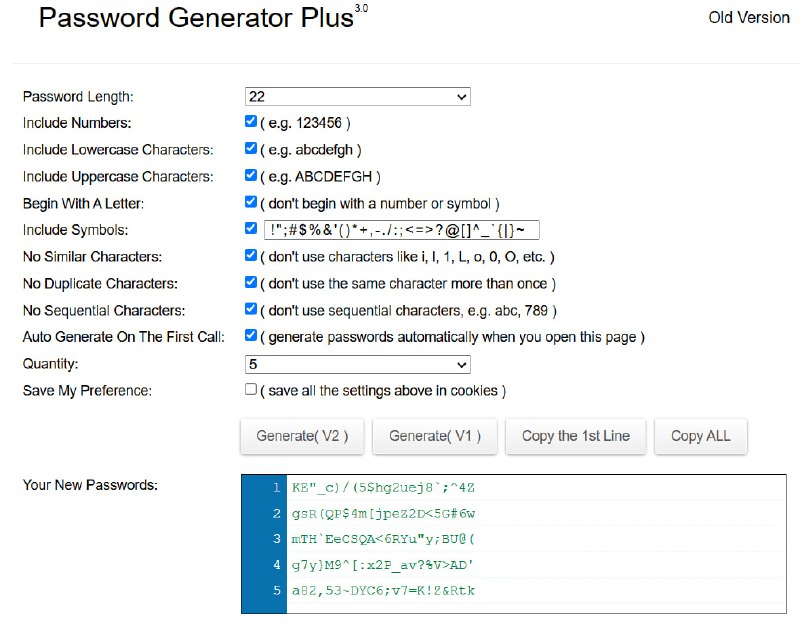Open the Old Version link
800x623 pixels.
(x=749, y=18)
